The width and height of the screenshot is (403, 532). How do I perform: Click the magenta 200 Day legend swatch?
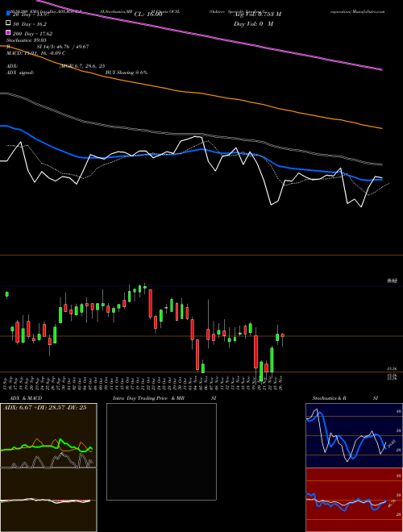coord(9,33)
